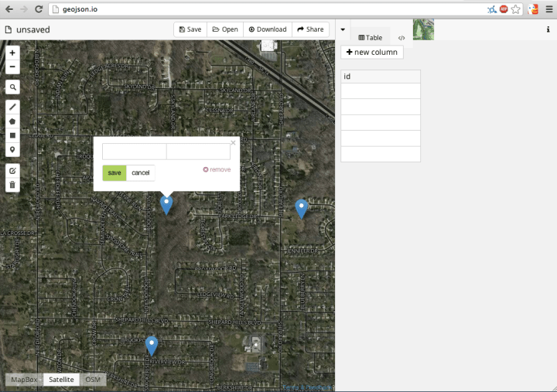Add a new column to table
The image size is (557, 392).
pyautogui.click(x=372, y=52)
